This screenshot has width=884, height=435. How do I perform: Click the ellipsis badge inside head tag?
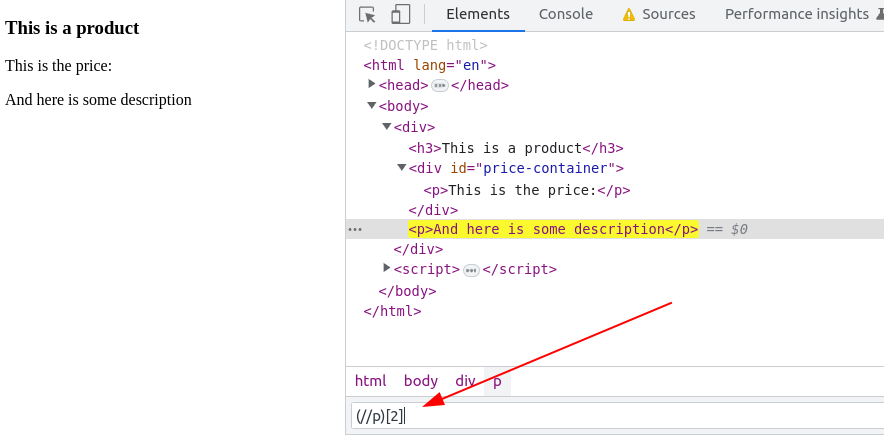click(439, 86)
